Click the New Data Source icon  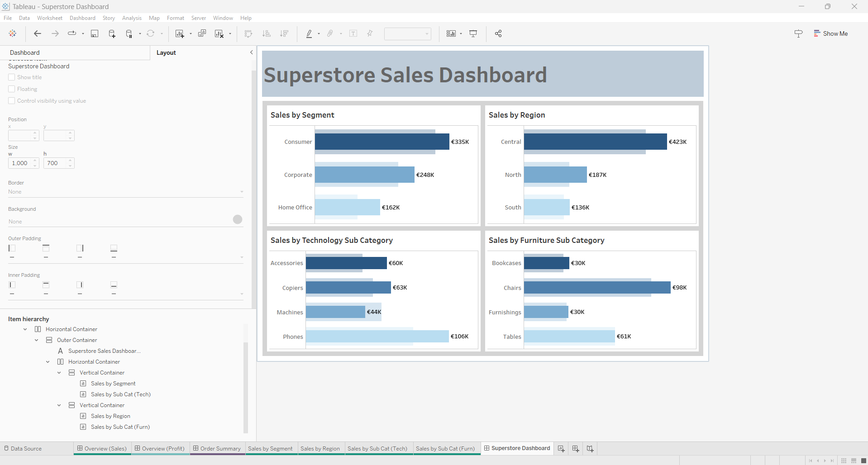click(x=112, y=33)
